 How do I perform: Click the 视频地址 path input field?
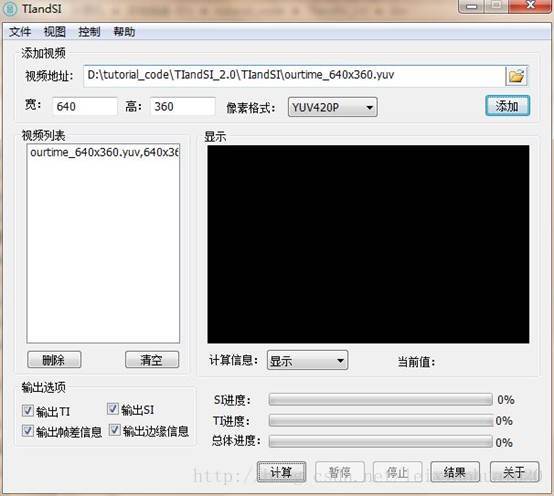[294, 76]
